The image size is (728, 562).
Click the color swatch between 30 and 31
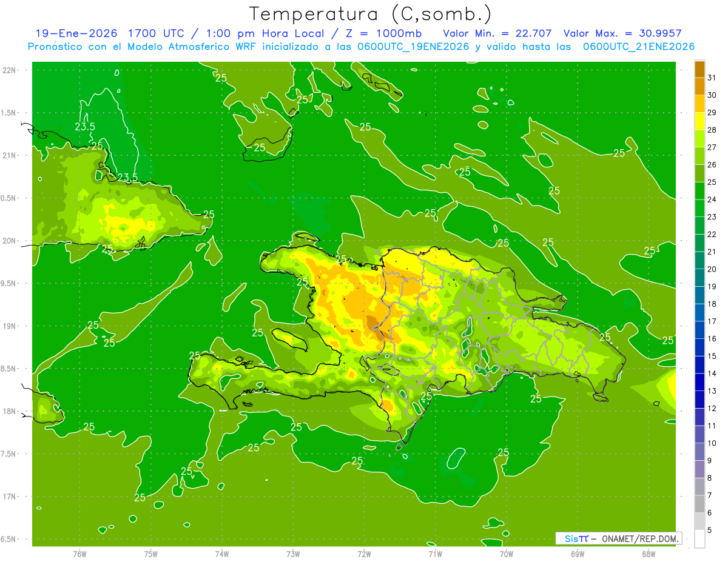click(x=699, y=87)
